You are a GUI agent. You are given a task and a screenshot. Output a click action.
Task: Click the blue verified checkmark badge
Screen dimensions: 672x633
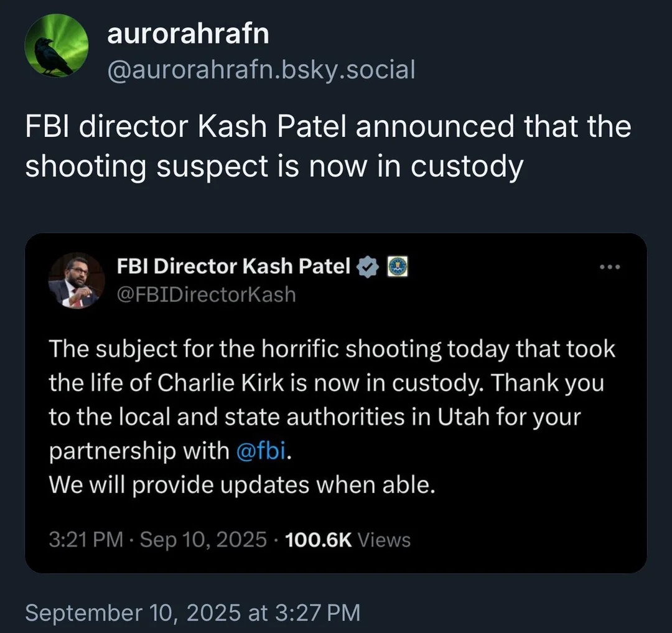pos(368,267)
